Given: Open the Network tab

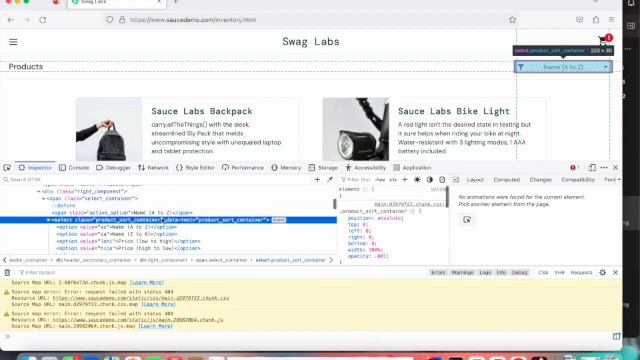Looking at the screenshot, I should click(153, 167).
